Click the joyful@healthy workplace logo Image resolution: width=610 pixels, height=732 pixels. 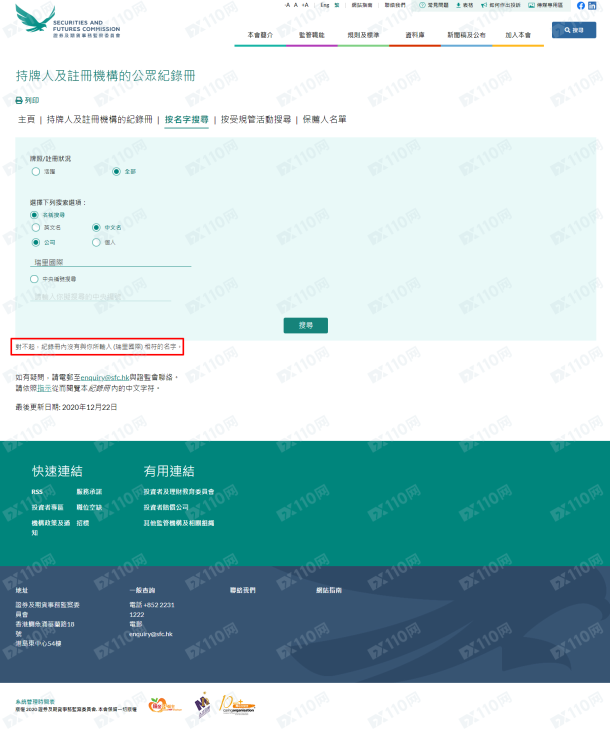click(165, 704)
